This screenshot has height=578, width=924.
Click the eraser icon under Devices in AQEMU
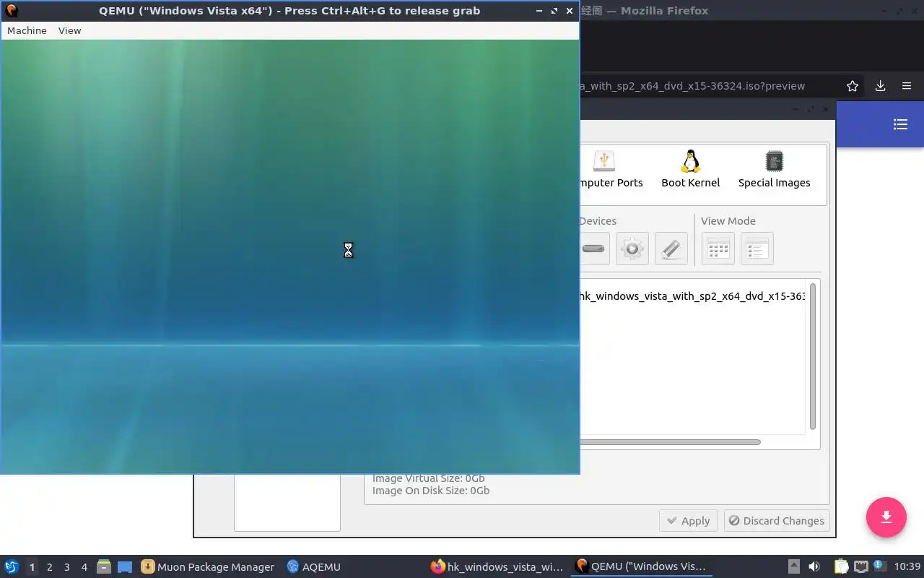[671, 249]
